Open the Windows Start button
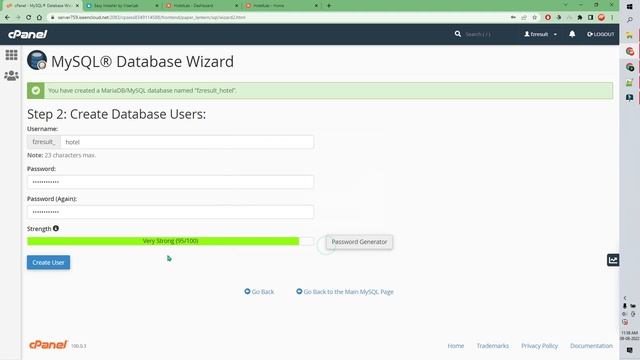The width and height of the screenshot is (640, 360). click(x=629, y=7)
